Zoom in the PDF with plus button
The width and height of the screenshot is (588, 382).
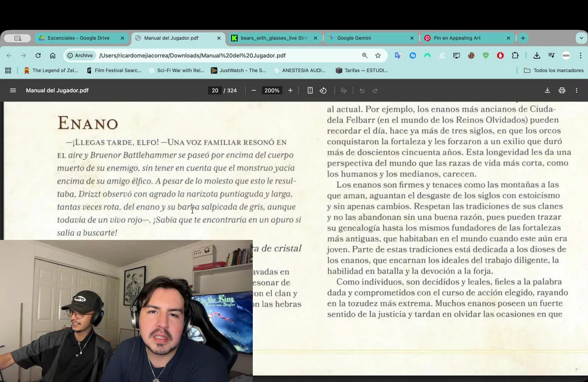(290, 90)
